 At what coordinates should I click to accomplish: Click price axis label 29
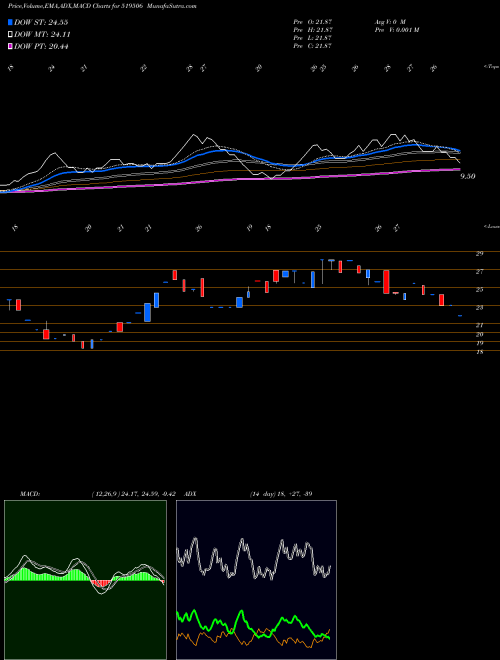[x=479, y=254]
